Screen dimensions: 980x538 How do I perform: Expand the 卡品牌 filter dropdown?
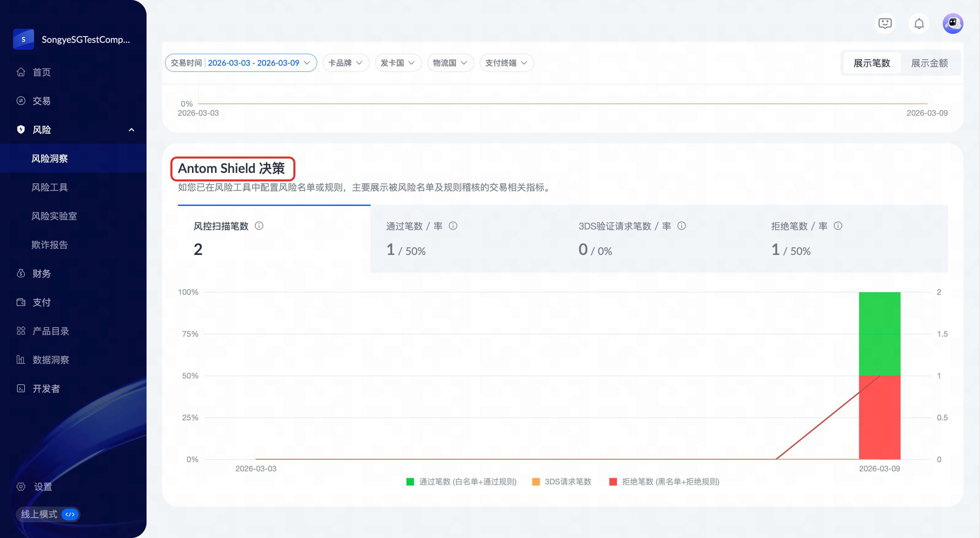point(345,63)
